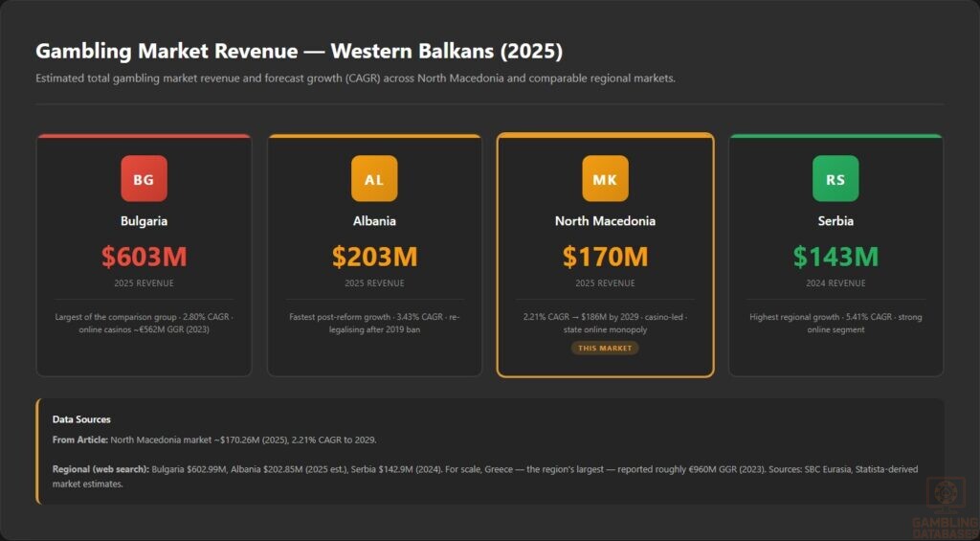The image size is (980, 541).
Task: Click the Gambling Market Revenue main title
Action: [299, 52]
